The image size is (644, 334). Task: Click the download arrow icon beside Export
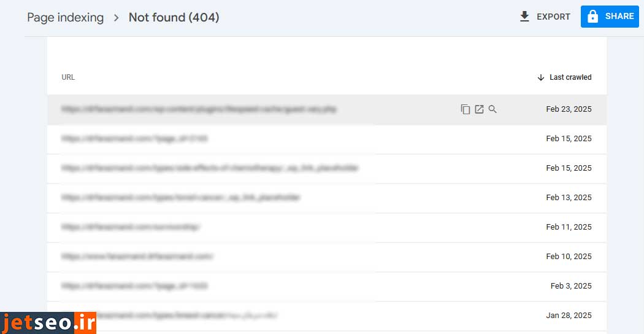(x=524, y=17)
